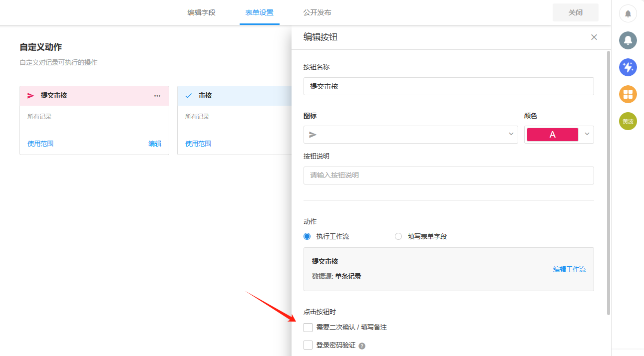Enable 需要二次确认 / 填写备注 checkbox
Screen dimensions: 644x356
[x=308, y=328]
